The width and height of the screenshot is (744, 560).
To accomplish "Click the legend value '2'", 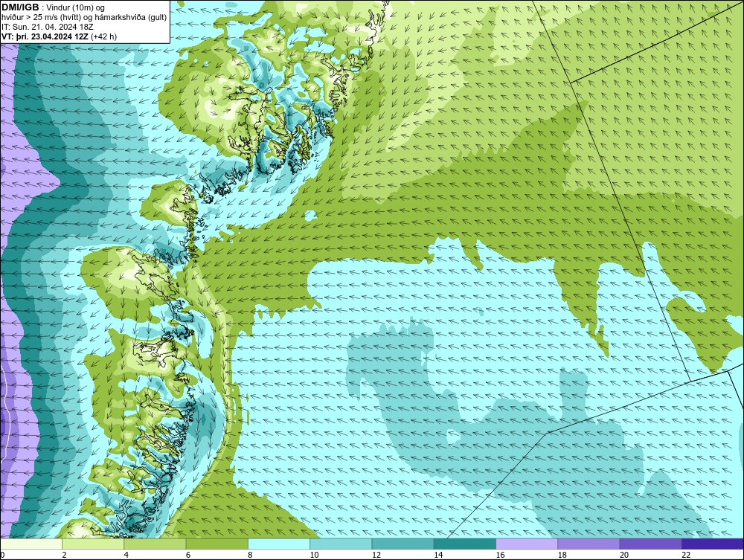I will pos(64,556).
